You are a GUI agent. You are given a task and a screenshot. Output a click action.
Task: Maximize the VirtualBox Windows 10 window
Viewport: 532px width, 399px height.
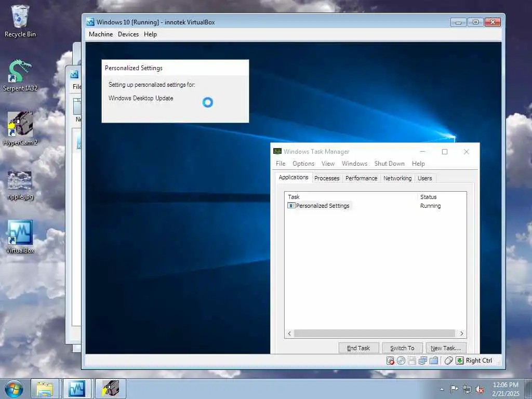point(476,22)
